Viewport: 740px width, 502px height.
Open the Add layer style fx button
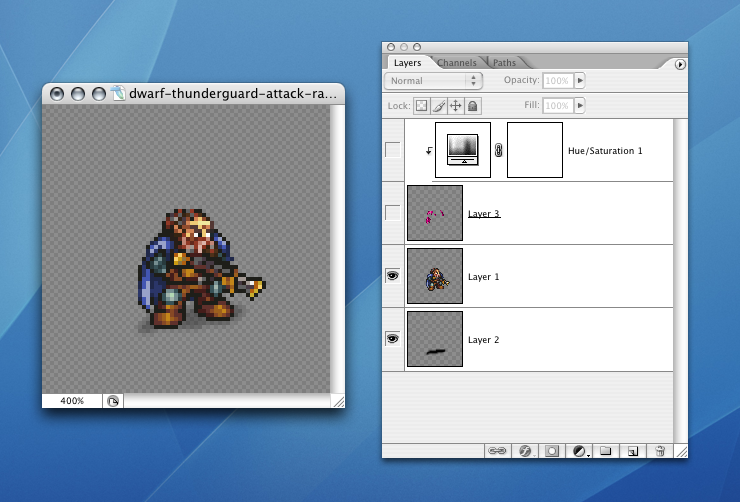pyautogui.click(x=525, y=451)
